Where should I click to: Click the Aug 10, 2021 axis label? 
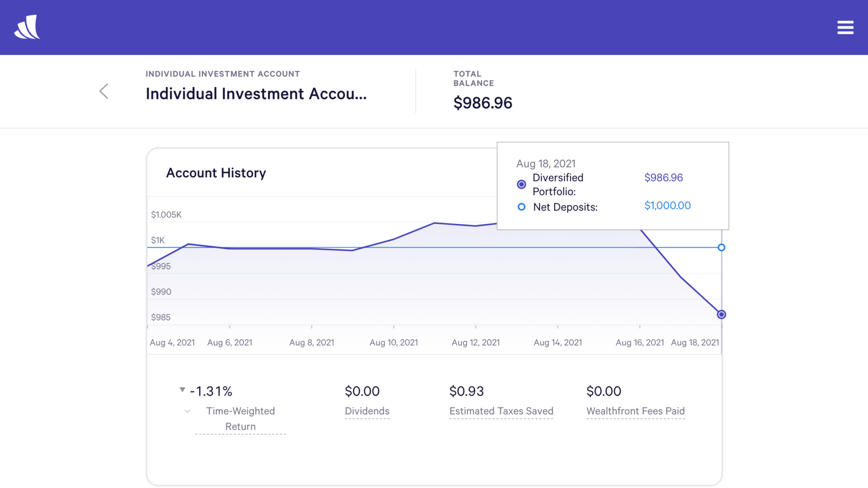pyautogui.click(x=393, y=342)
